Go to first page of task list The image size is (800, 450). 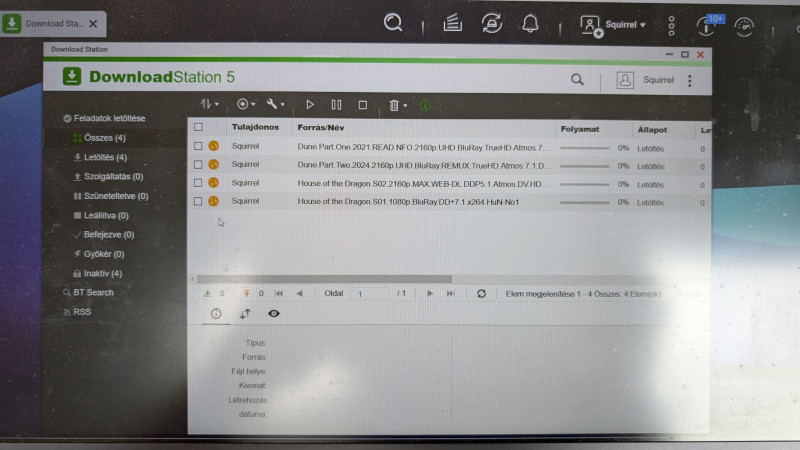tap(279, 293)
